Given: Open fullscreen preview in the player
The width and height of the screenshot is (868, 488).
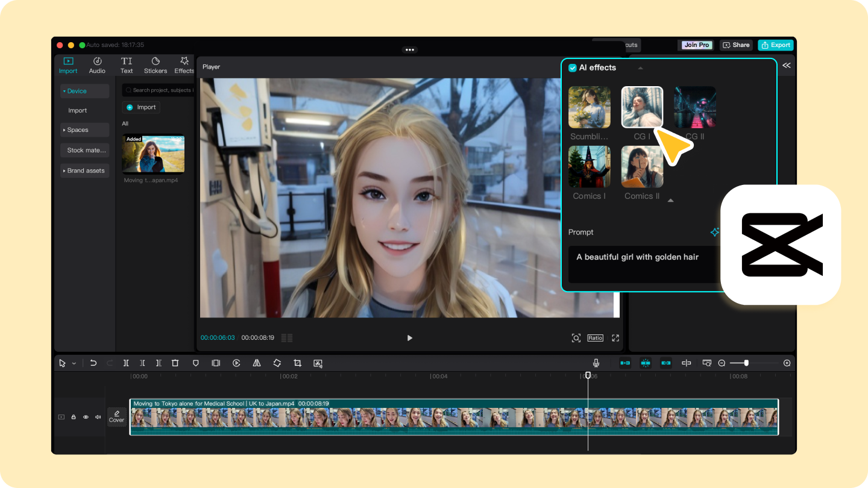Looking at the screenshot, I should 615,338.
